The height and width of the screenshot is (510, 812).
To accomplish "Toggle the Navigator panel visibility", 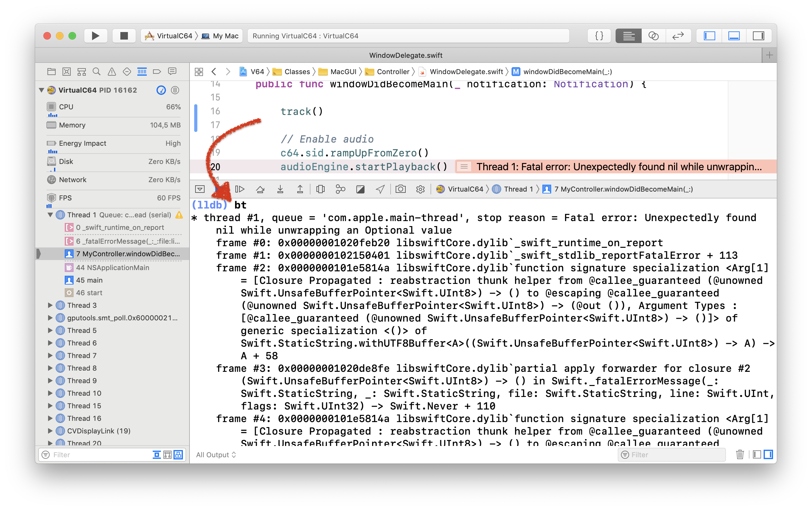I will [x=710, y=36].
